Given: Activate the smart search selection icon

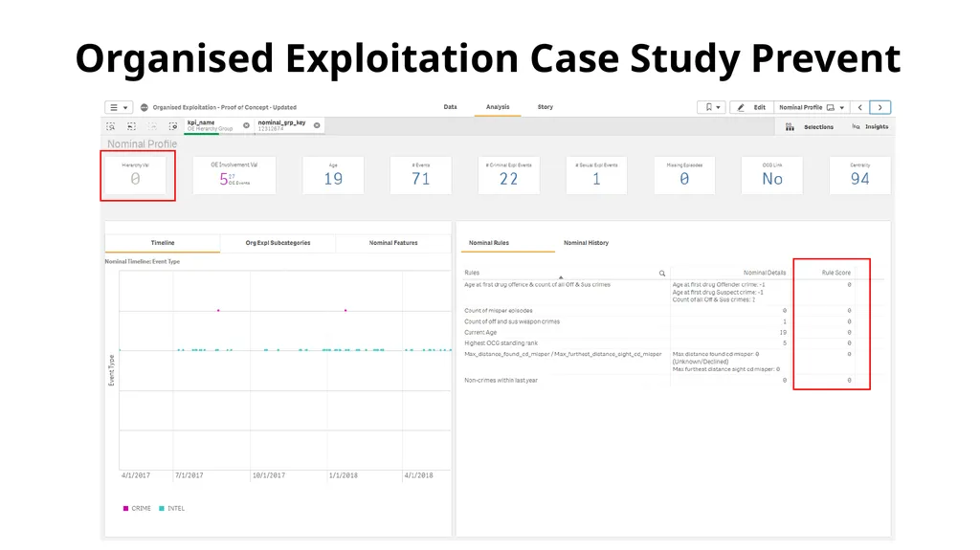Looking at the screenshot, I should click(x=111, y=126).
